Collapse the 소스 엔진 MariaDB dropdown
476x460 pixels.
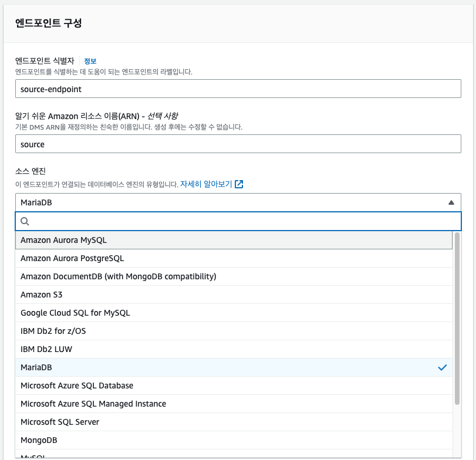click(238, 202)
